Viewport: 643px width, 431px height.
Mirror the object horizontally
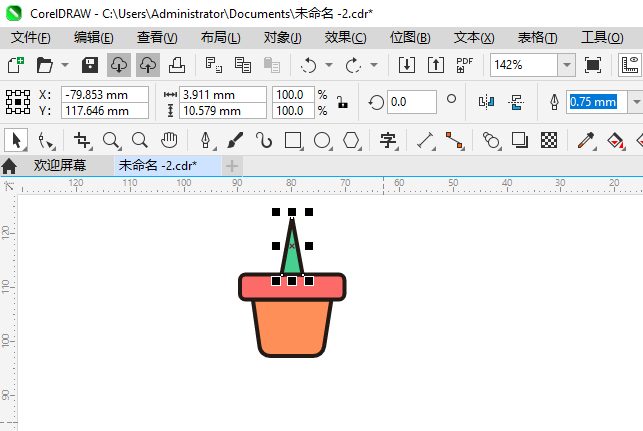tap(486, 102)
